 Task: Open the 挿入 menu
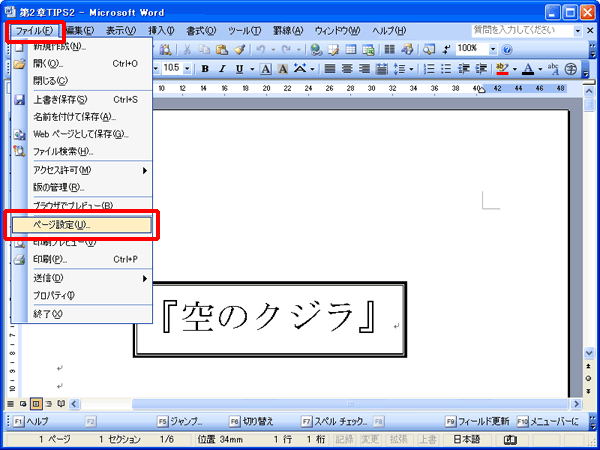[161, 31]
